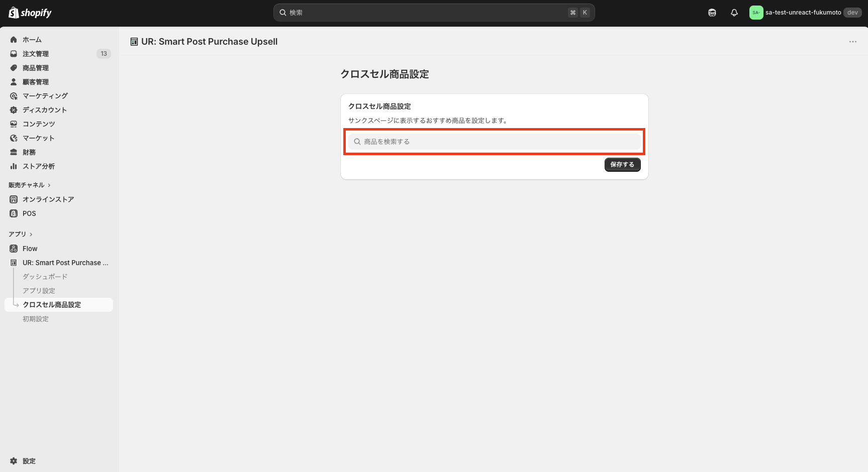The image size is (868, 472).
Task: Open the three-dot more actions menu
Action: [853, 42]
